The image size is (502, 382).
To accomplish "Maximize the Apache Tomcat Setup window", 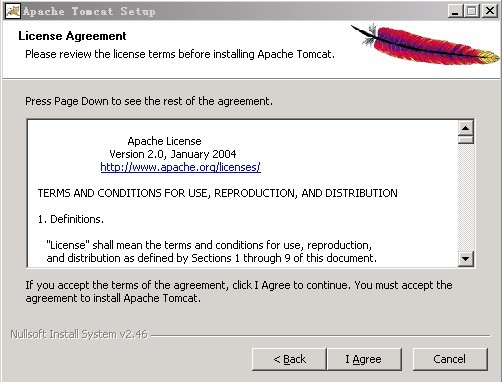I will click(x=472, y=11).
